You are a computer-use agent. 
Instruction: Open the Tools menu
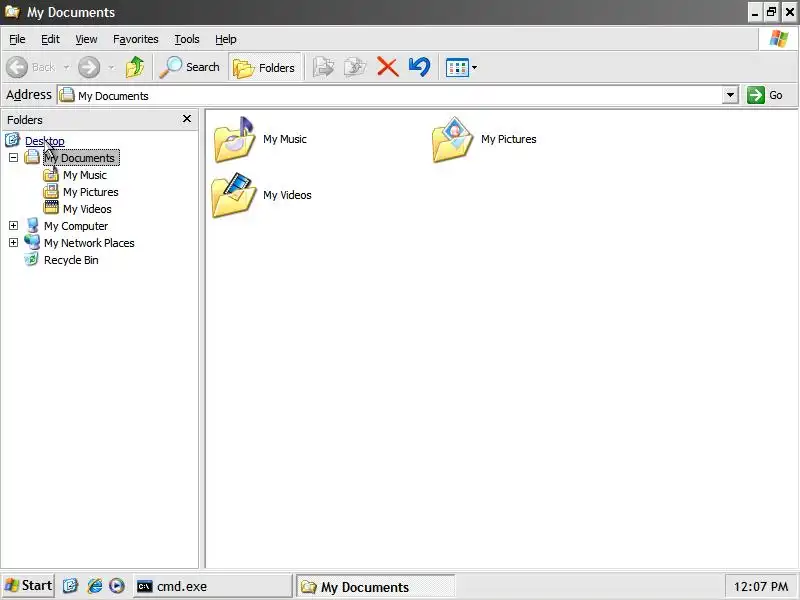pos(187,39)
